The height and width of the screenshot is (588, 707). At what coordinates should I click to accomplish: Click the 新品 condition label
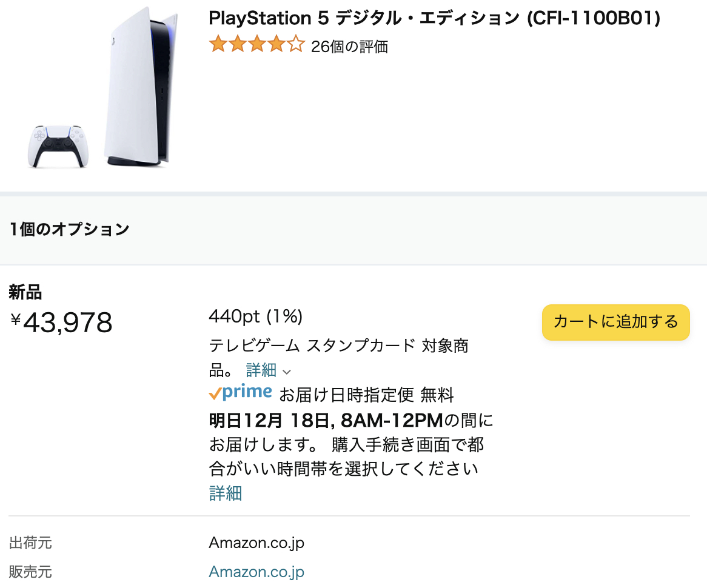click(x=25, y=293)
